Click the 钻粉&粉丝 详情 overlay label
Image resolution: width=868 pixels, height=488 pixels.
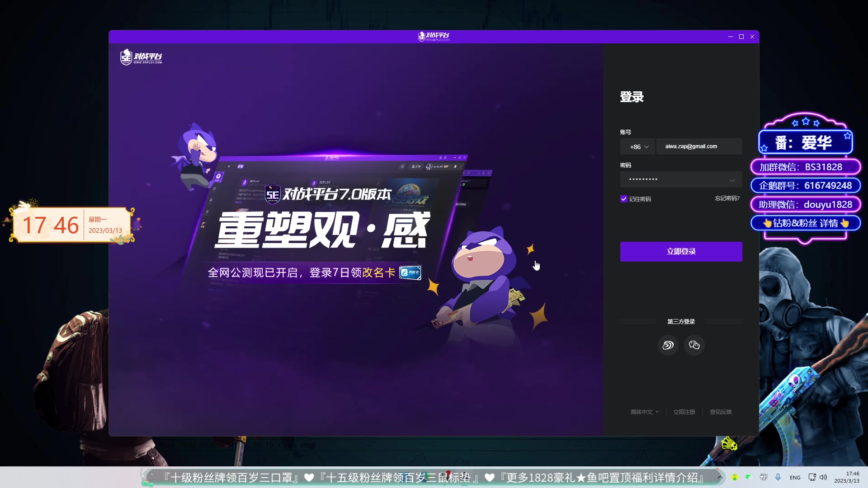pyautogui.click(x=806, y=223)
